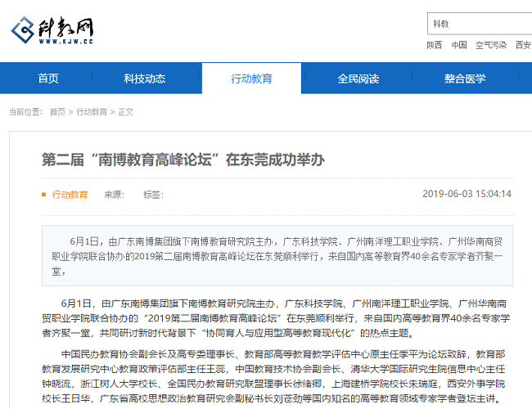Click the orange square icon beside 行动教育
This screenshot has width=532, height=409.
[x=44, y=195]
